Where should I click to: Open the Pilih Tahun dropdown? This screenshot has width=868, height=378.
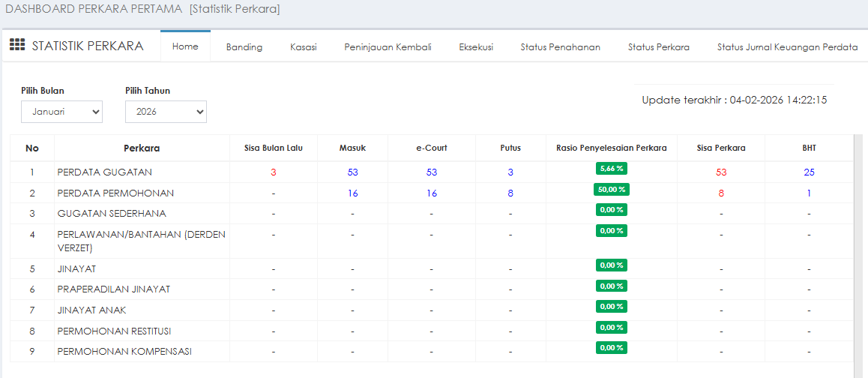166,112
